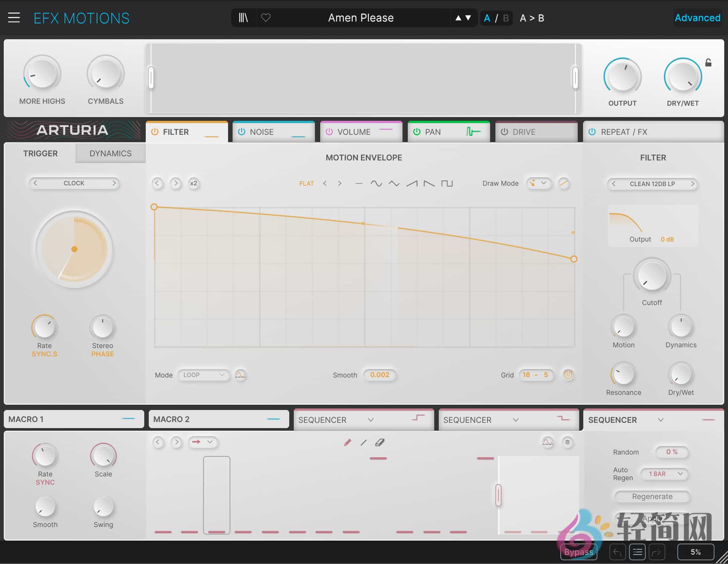Select the eraser tool in the sequencer
The image size is (728, 564).
381,442
